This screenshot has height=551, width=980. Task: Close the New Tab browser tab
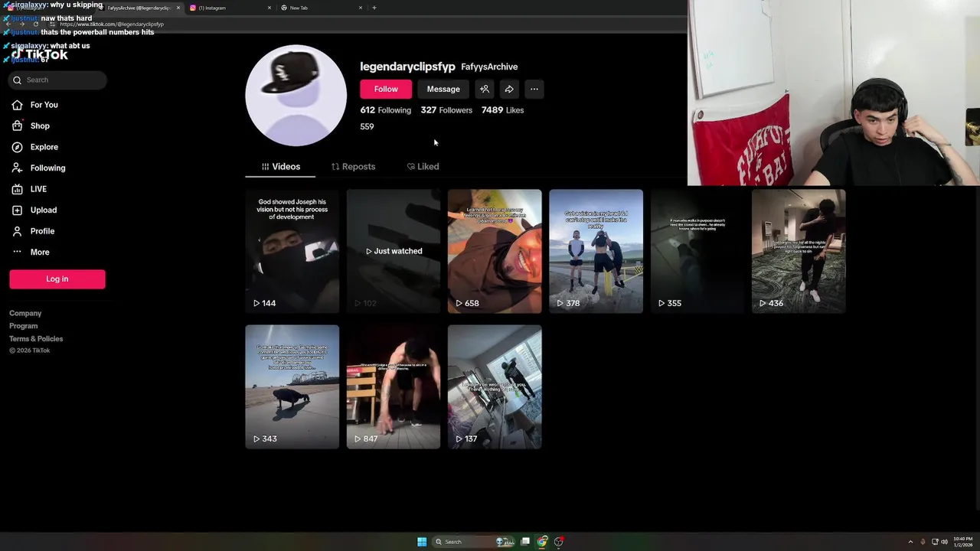[360, 8]
